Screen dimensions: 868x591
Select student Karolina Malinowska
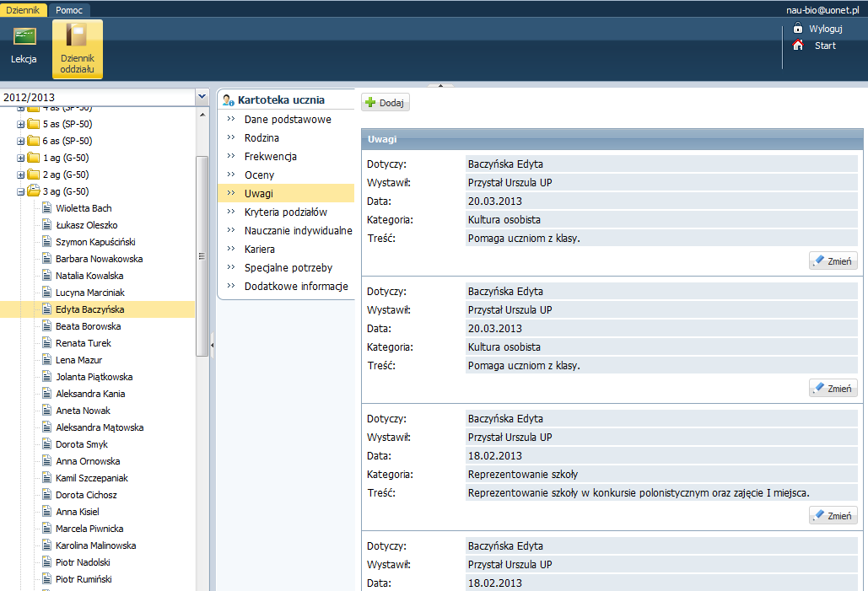[x=96, y=545]
